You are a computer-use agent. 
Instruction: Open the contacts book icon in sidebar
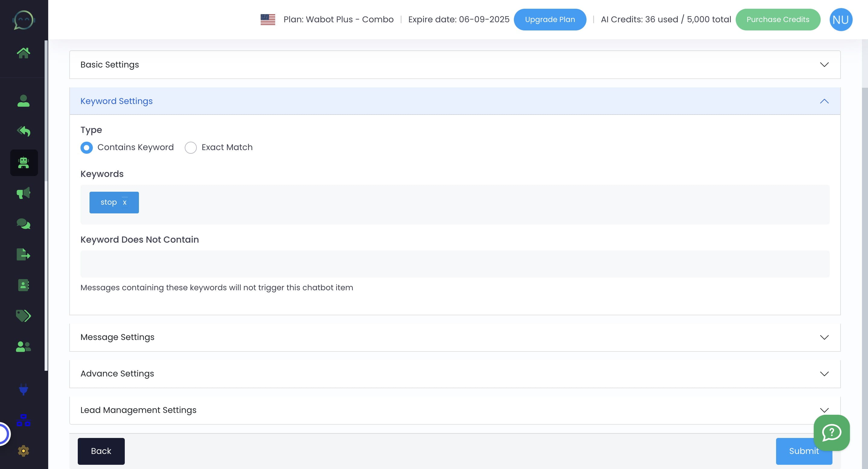[24, 285]
